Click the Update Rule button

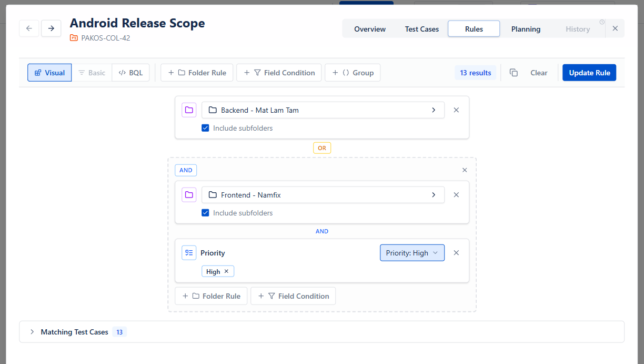(x=589, y=73)
